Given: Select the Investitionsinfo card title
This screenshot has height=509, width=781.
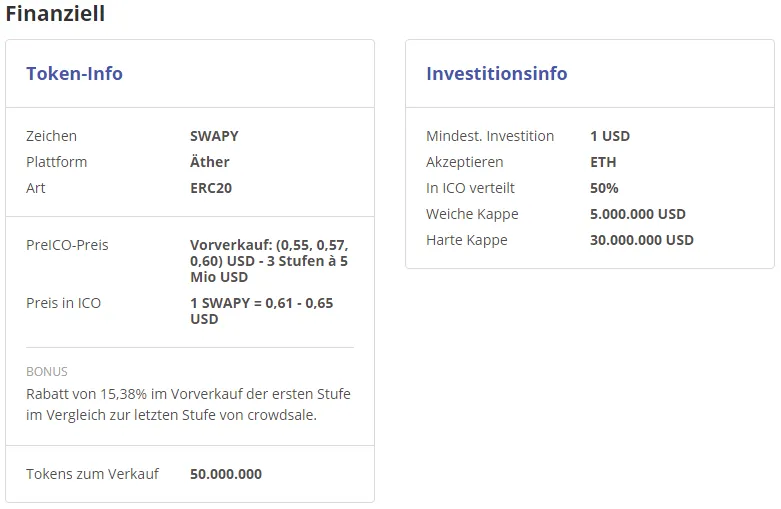Looking at the screenshot, I should (x=497, y=74).
